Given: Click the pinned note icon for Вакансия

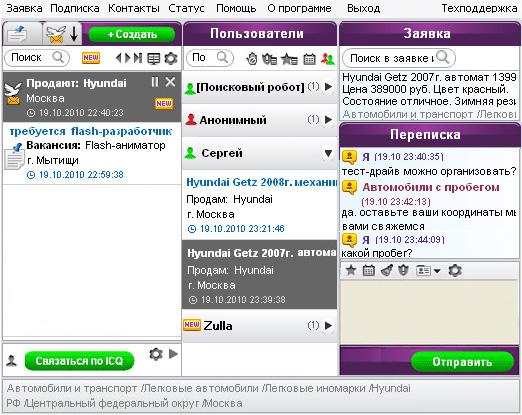Looking at the screenshot, I should 14,156.
